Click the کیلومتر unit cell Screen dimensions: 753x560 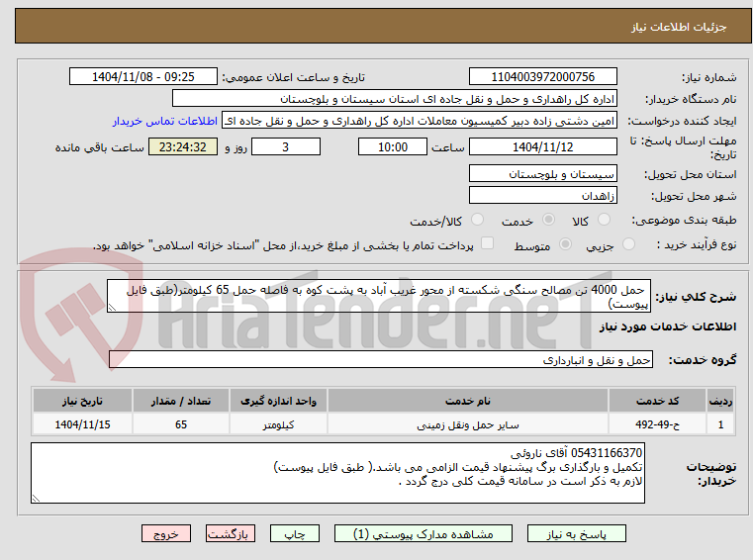tap(278, 424)
